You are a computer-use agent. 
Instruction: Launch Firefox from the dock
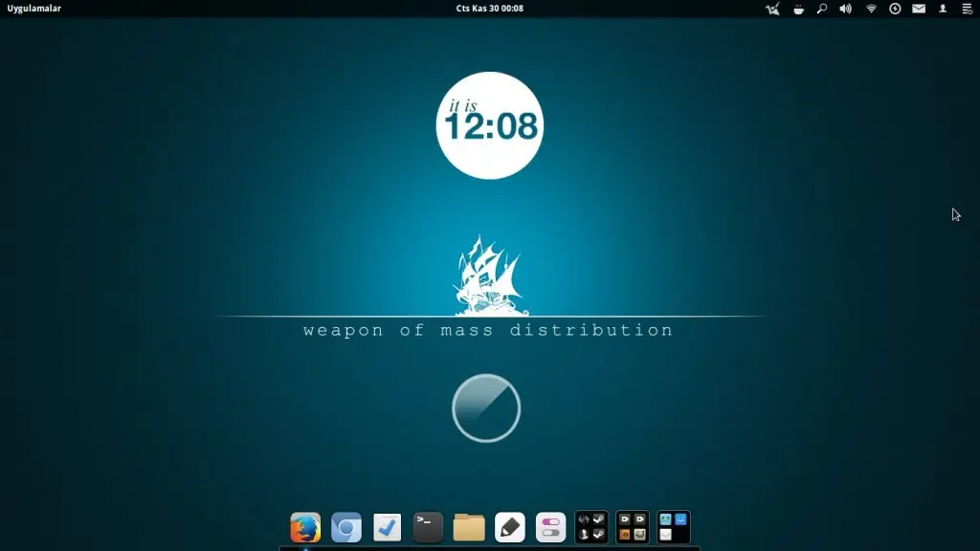tap(305, 527)
